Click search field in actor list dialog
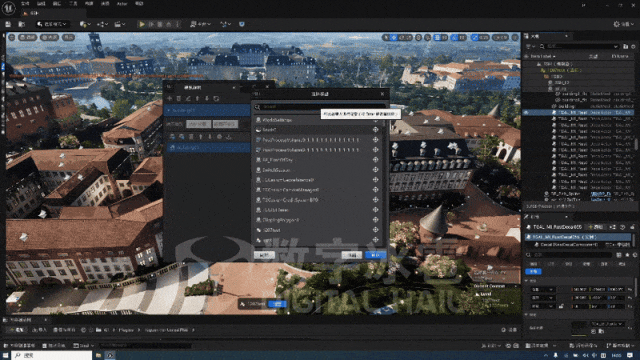This screenshot has width=640, height=360. pyautogui.click(x=319, y=107)
